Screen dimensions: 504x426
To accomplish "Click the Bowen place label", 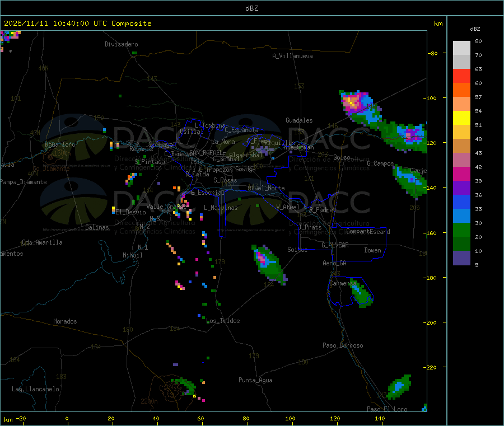I will pos(373,250).
